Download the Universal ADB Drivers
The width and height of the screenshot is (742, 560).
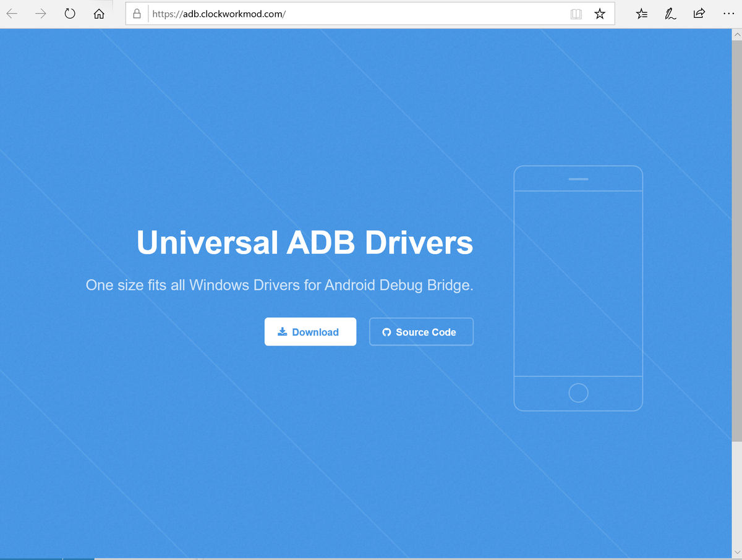tap(310, 332)
